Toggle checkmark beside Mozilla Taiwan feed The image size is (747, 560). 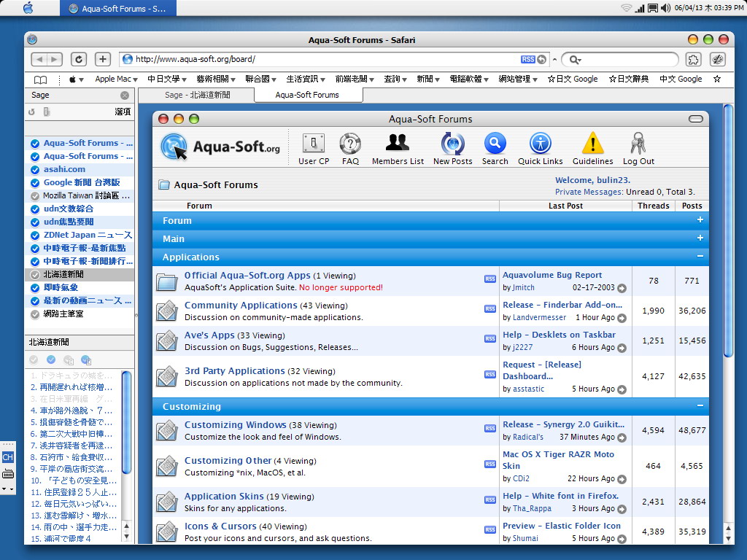(x=35, y=195)
